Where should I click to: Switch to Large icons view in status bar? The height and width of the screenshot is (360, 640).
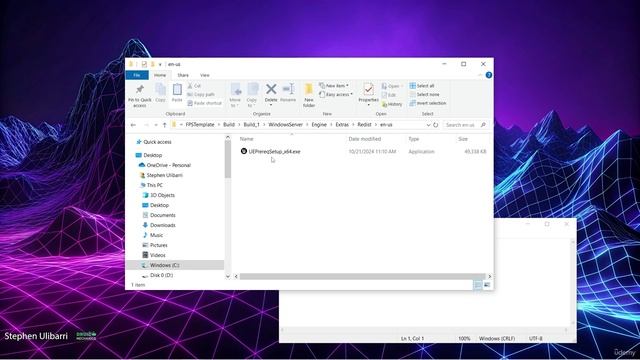[x=487, y=285]
